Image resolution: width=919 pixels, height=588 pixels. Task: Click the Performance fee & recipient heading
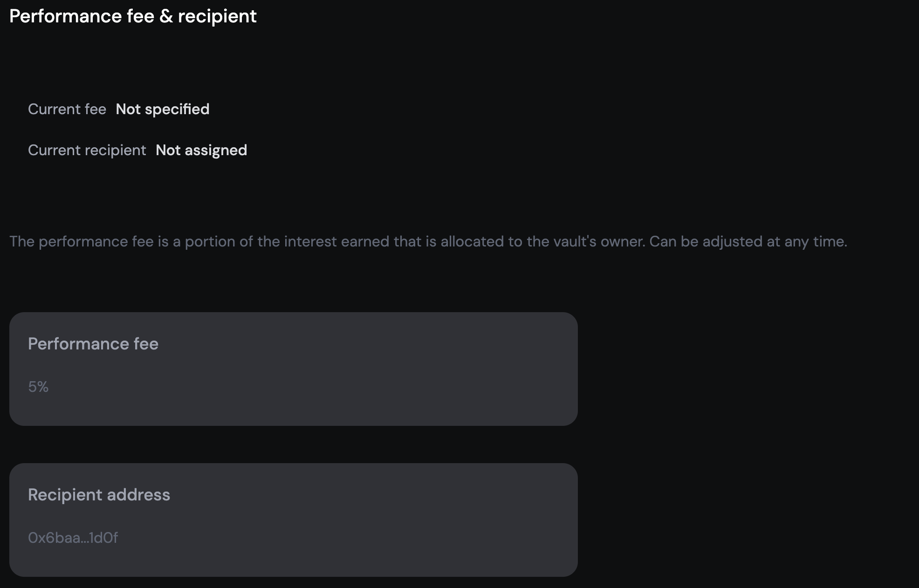tap(132, 15)
